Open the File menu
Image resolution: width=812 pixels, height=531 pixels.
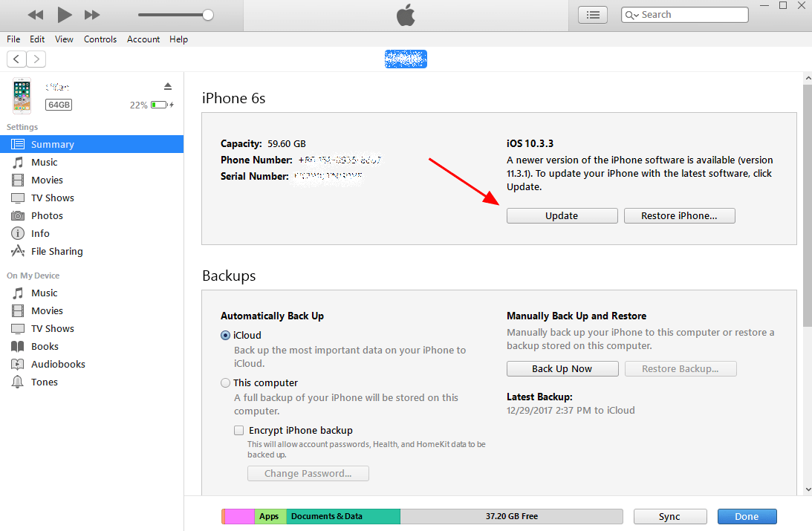[x=13, y=39]
